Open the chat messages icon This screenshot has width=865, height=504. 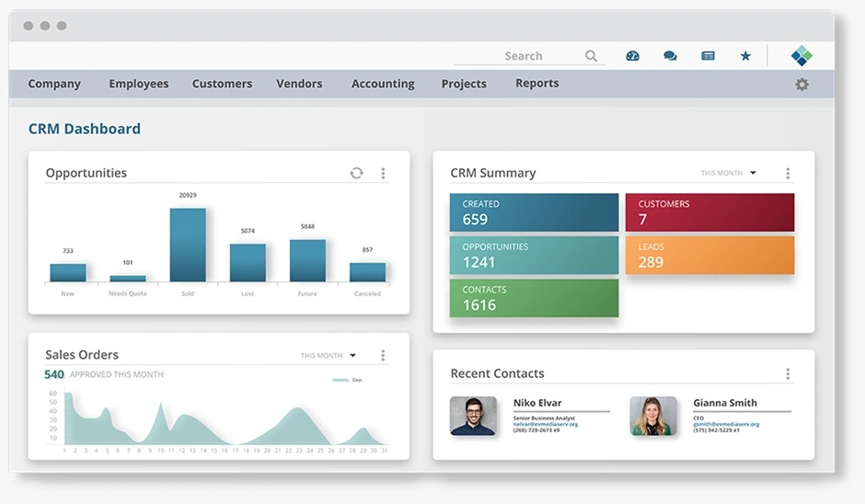(670, 56)
